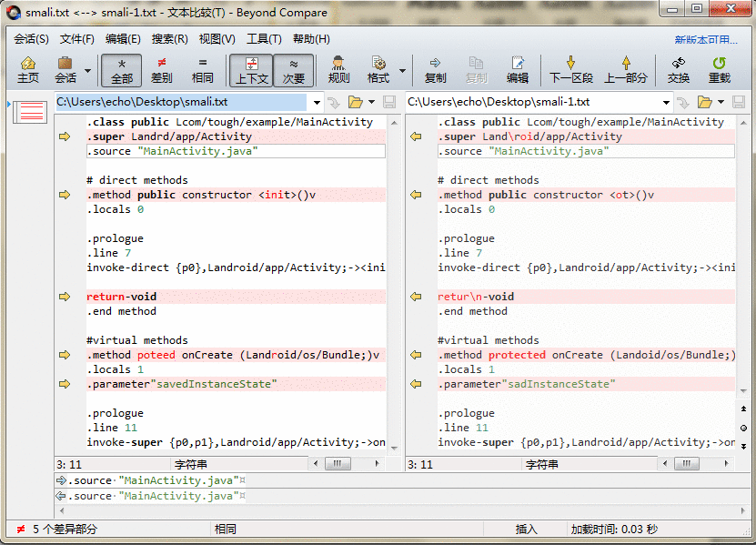Click the 新版本可用 update link
756x545 pixels.
click(x=706, y=40)
